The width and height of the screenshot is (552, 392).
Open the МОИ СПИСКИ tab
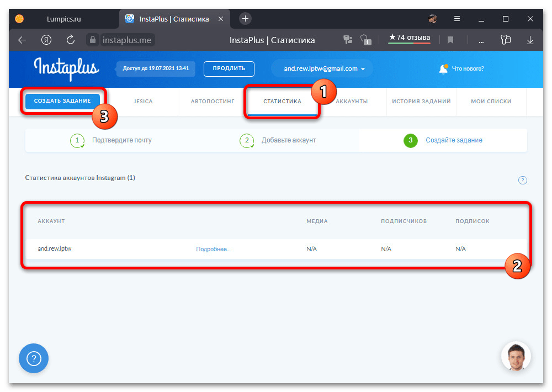tap(491, 102)
